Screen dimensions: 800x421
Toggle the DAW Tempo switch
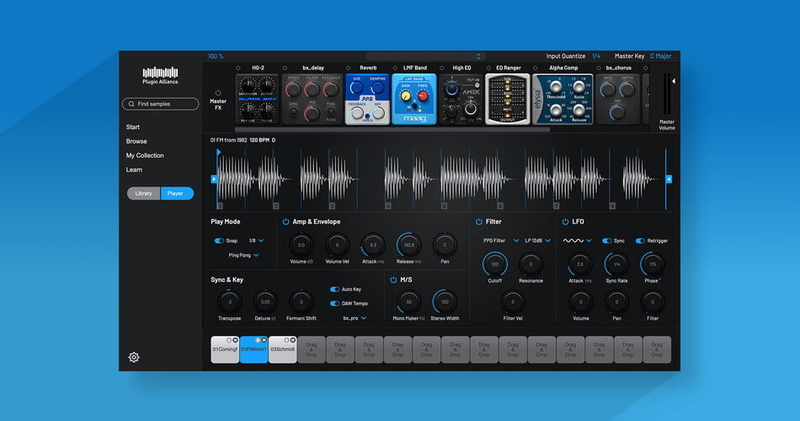pos(335,304)
